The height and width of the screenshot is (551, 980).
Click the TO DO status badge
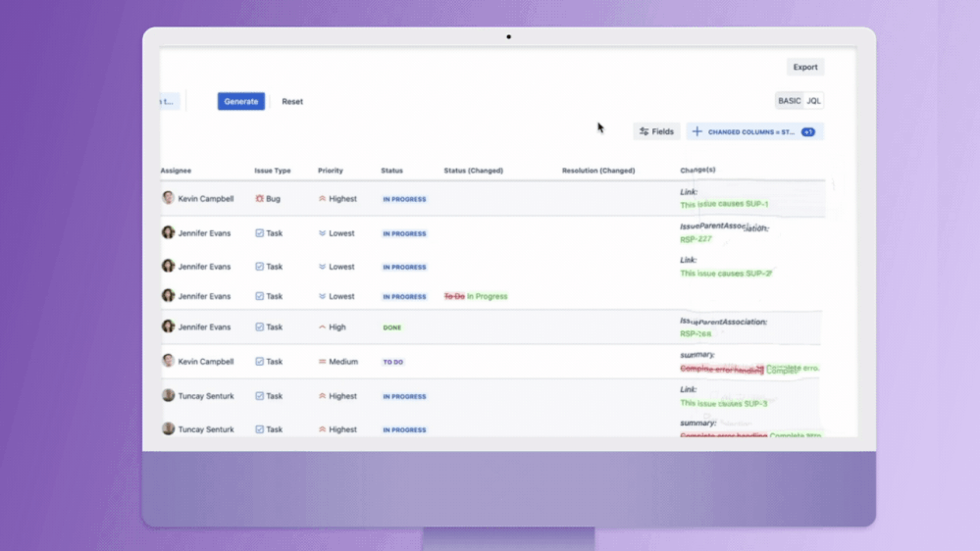393,362
